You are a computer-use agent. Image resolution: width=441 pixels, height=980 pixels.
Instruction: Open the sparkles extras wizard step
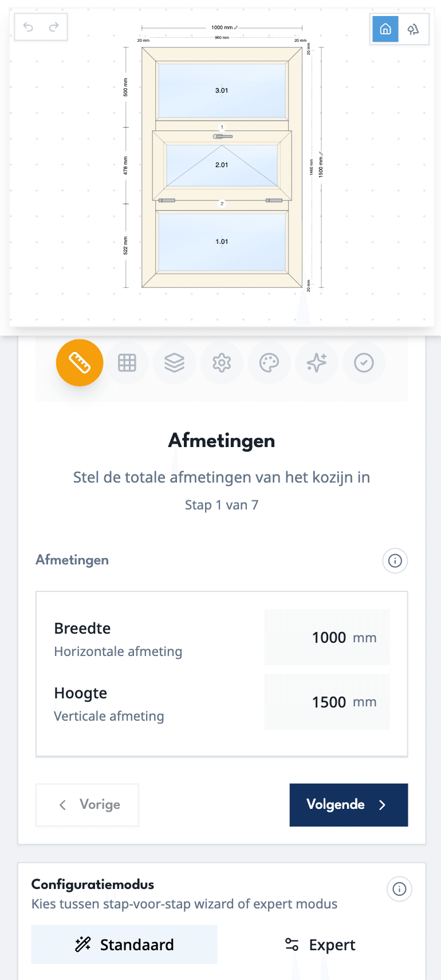tap(317, 362)
